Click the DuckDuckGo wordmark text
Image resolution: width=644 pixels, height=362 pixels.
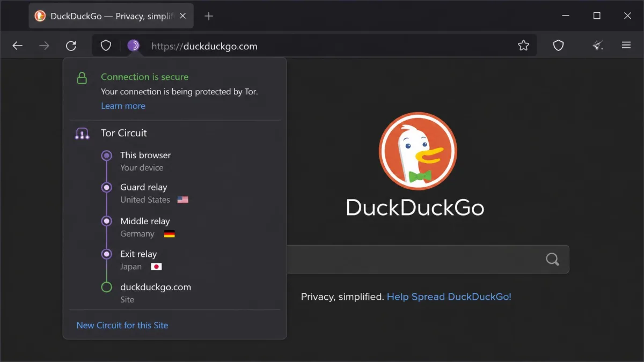click(x=415, y=208)
